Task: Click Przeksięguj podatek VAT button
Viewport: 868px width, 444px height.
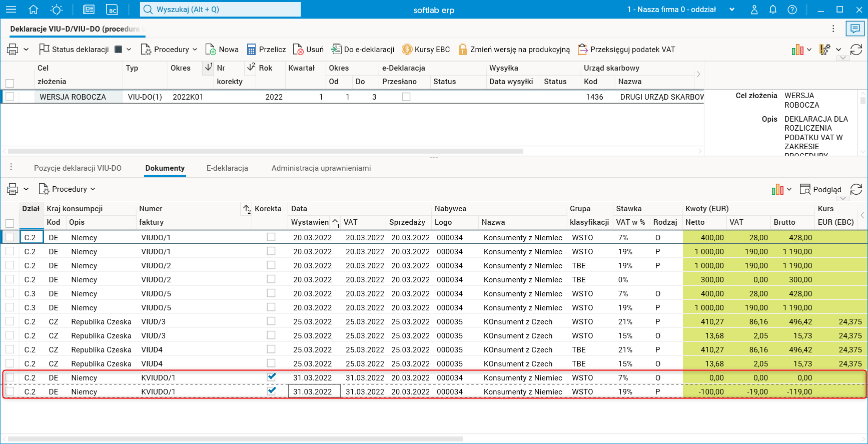Action: 626,50
